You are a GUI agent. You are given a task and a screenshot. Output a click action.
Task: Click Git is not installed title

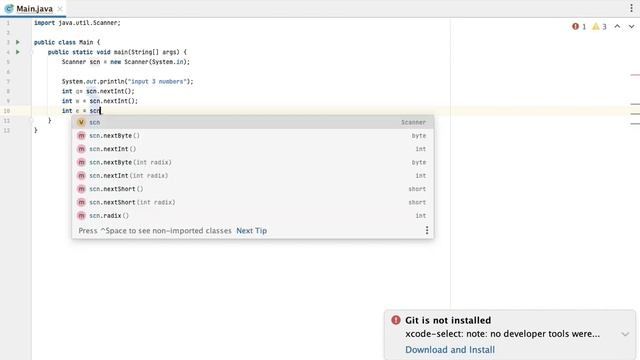click(448, 320)
